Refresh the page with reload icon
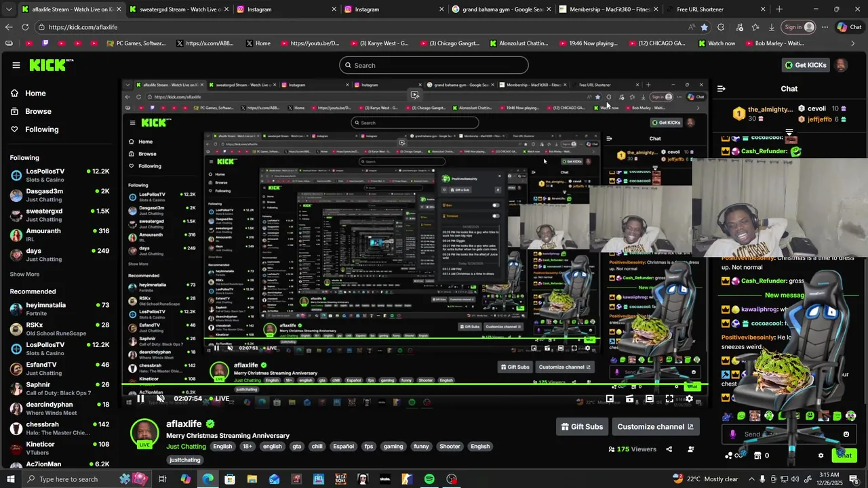 click(x=25, y=27)
